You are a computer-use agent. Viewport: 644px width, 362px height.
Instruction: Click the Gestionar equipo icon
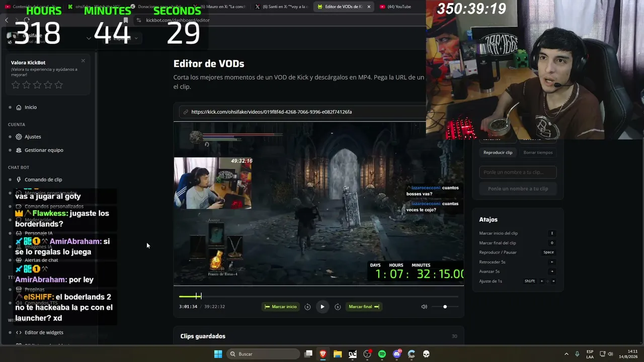click(x=19, y=150)
